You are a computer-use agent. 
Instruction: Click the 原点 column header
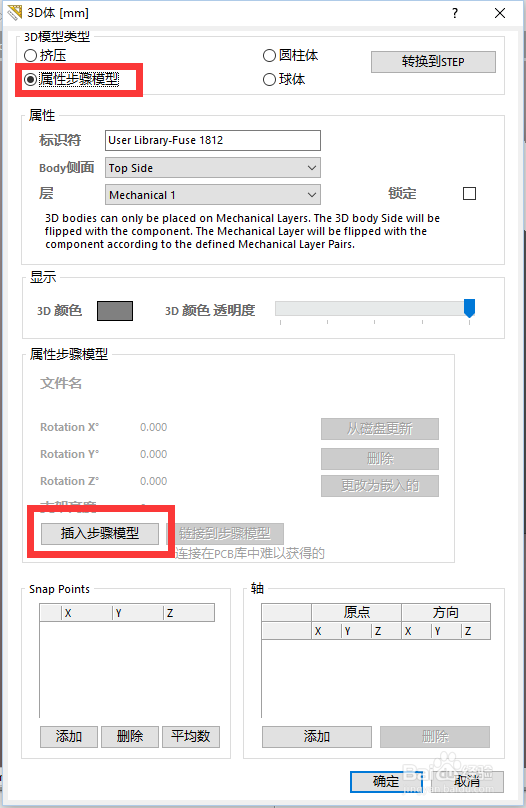357,612
